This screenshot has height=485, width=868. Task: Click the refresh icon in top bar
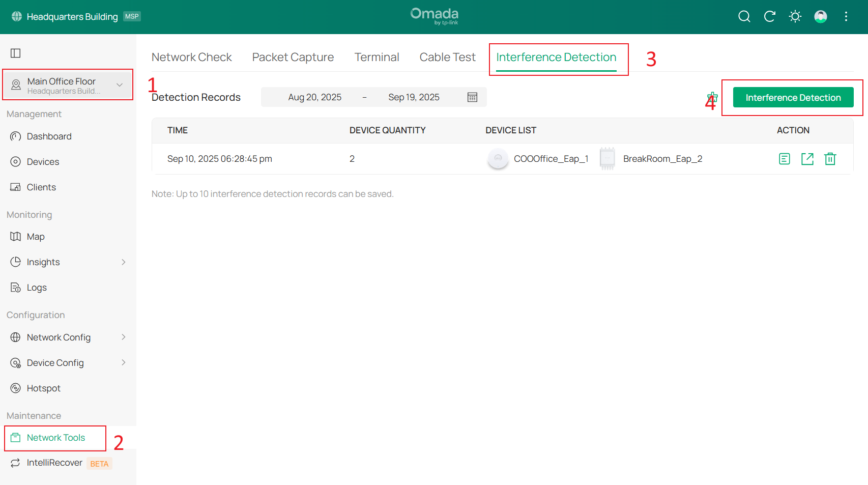(x=769, y=17)
